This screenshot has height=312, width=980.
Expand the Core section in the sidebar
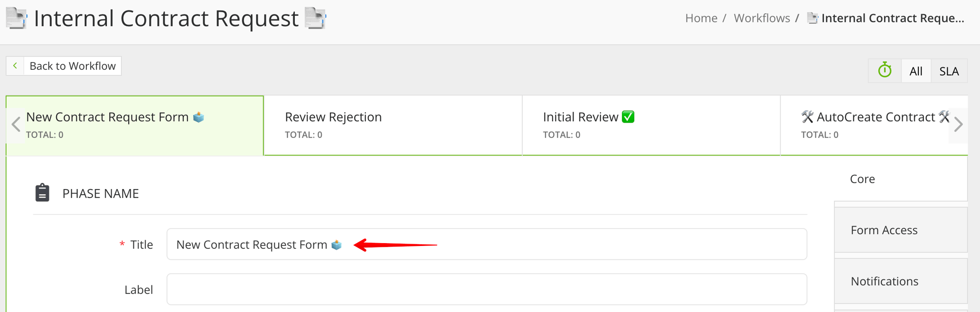(x=862, y=179)
